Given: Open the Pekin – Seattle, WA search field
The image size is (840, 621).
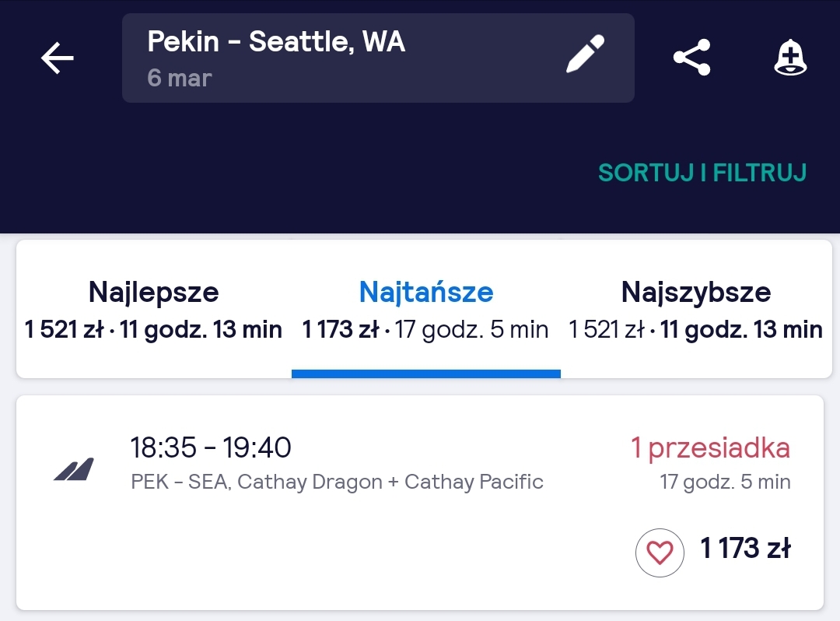Looking at the screenshot, I should coord(378,58).
